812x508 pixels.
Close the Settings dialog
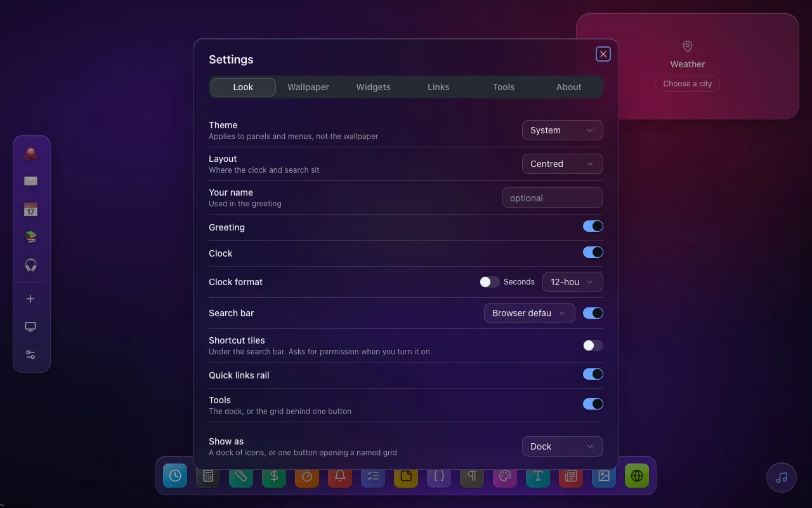pyautogui.click(x=603, y=54)
